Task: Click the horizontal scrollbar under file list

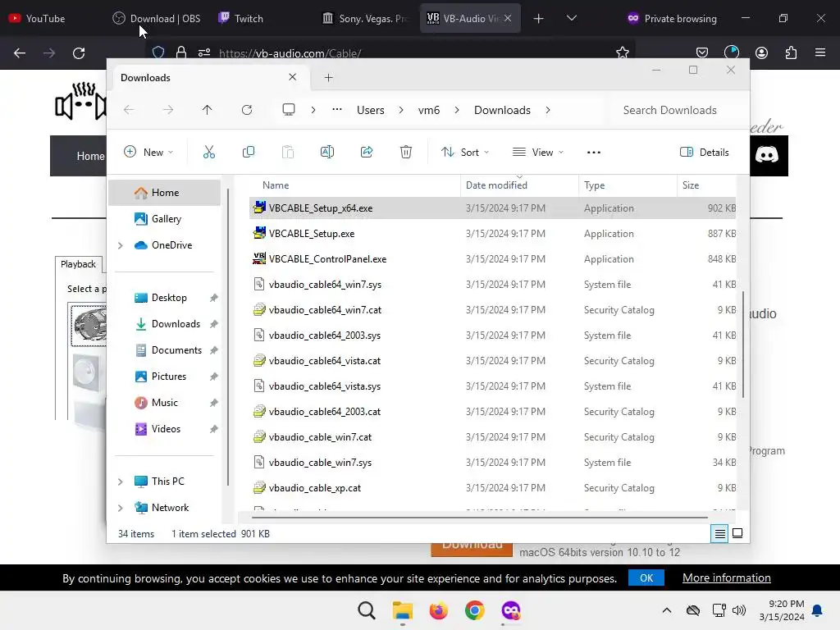Action: point(479,518)
